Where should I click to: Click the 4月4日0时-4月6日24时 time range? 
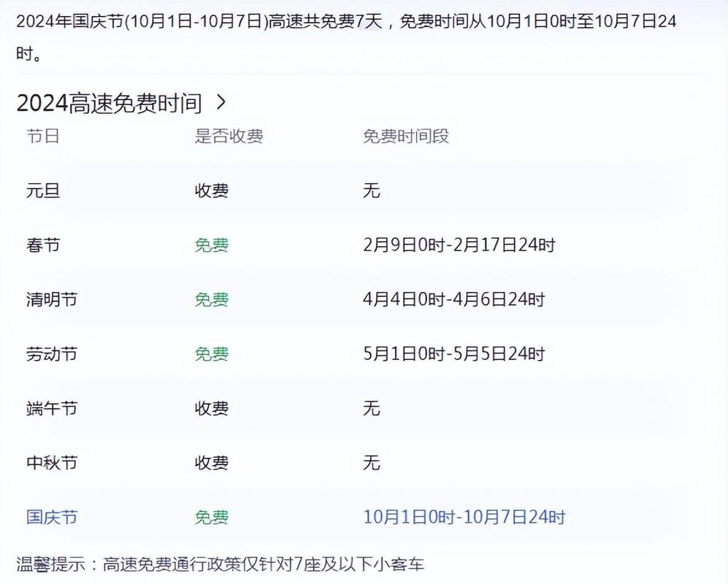coord(453,299)
